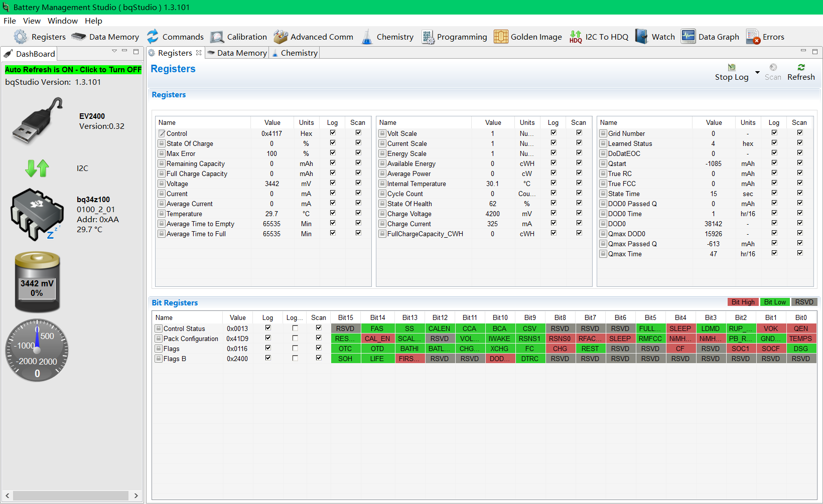
Task: Switch to the Chemistry tab
Action: 295,53
